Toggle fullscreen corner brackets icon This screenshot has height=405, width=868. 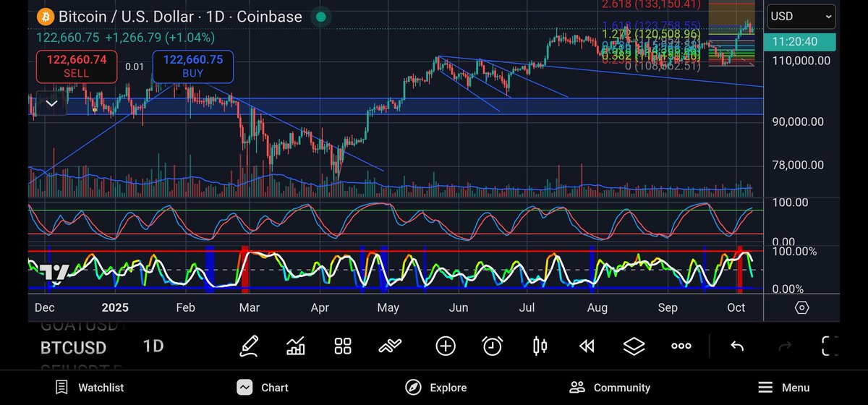830,346
